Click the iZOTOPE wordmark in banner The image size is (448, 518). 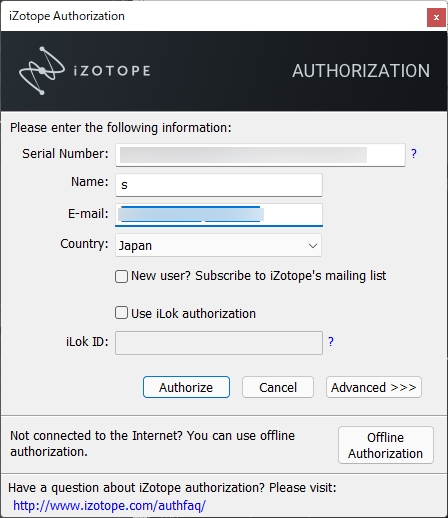(x=112, y=71)
